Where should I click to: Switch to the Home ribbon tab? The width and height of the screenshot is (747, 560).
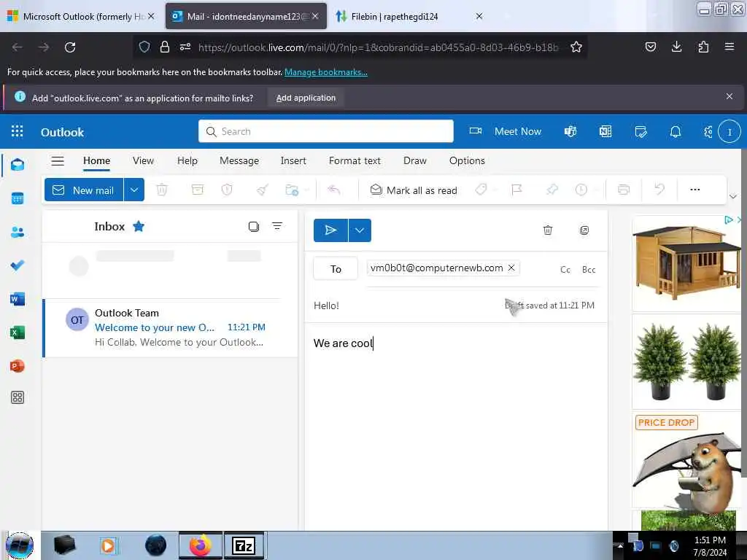tap(97, 161)
